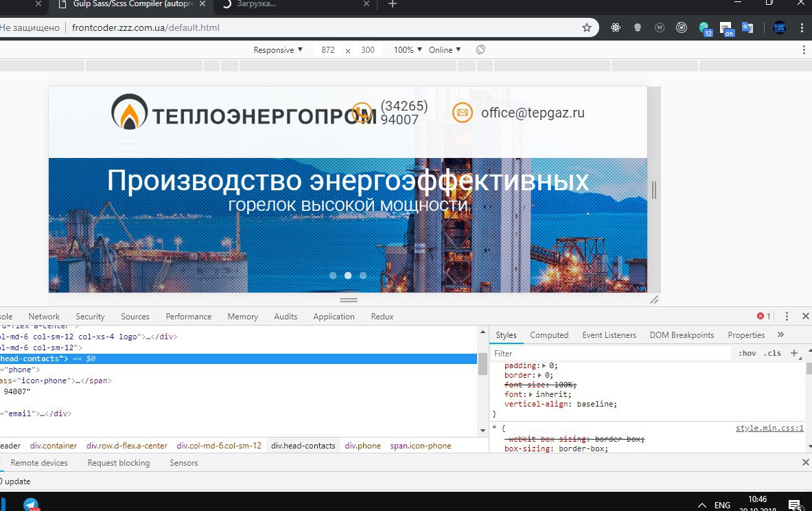This screenshot has height=511, width=812.
Task: Rotate the device viewport
Action: [480, 49]
